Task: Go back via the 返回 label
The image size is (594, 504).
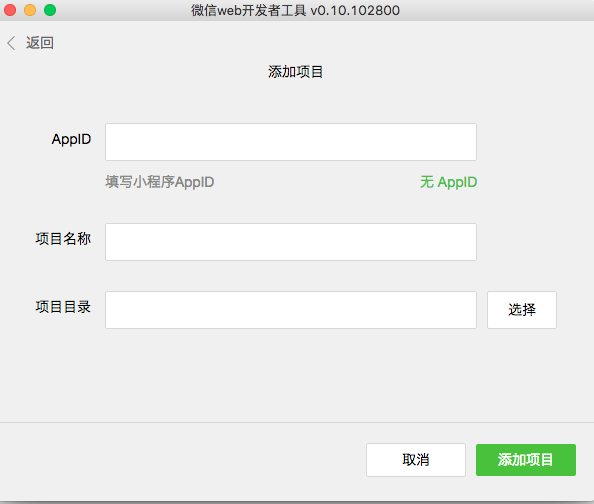Action: (40, 43)
